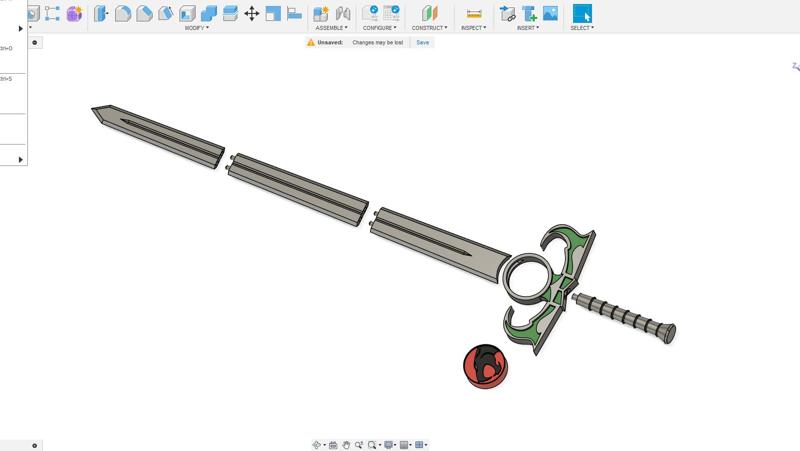Click the Orbit navigation icon

coord(316,445)
